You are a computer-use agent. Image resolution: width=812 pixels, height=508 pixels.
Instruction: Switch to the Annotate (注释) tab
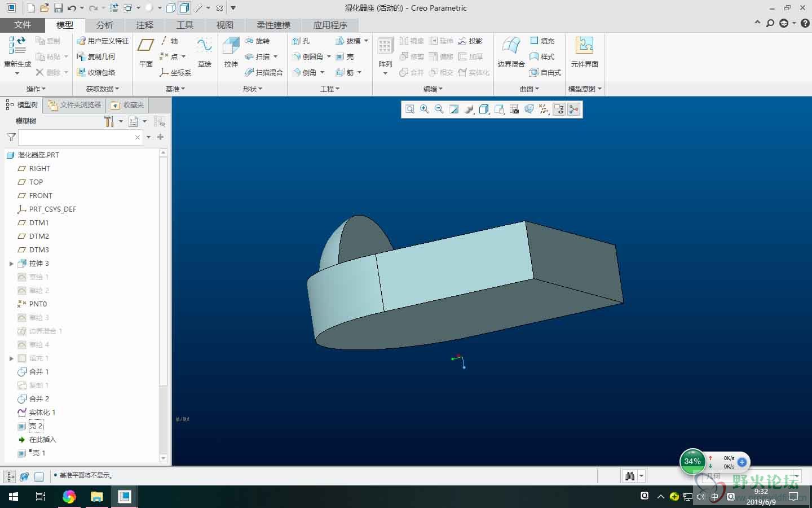click(x=145, y=25)
